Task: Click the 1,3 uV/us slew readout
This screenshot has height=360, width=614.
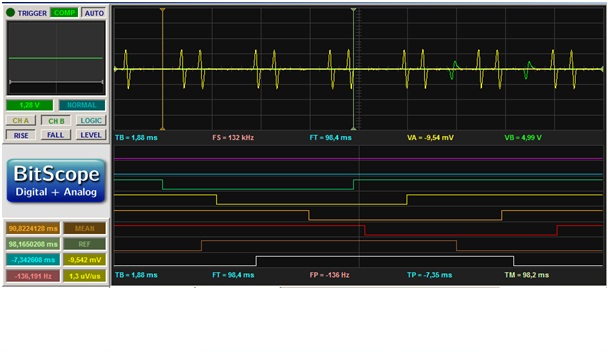Action: (x=85, y=276)
